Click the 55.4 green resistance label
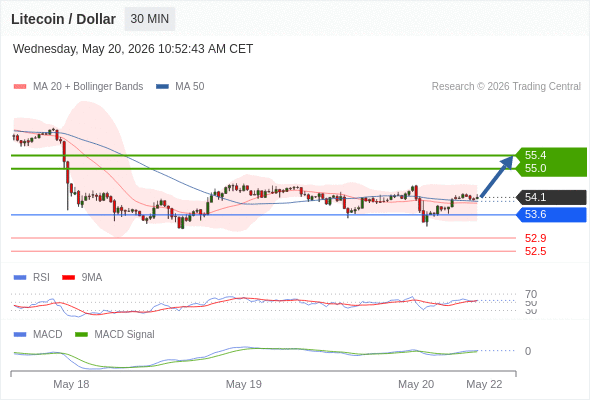 535,155
